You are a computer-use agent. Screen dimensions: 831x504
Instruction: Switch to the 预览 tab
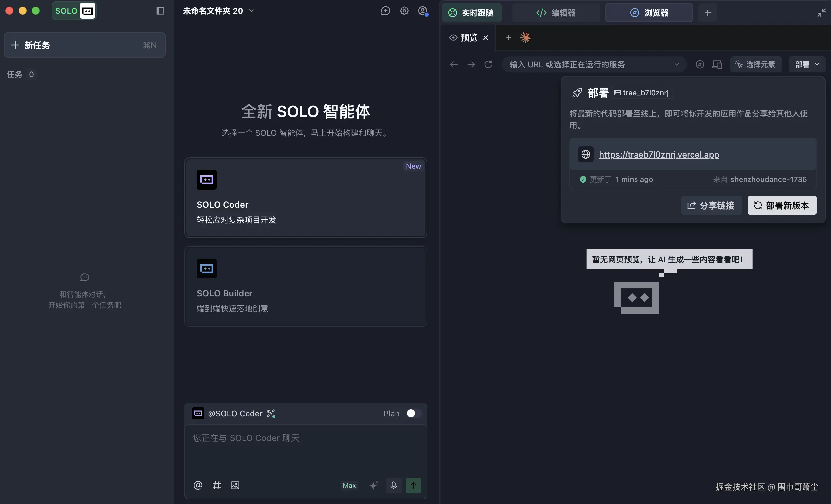(468, 37)
